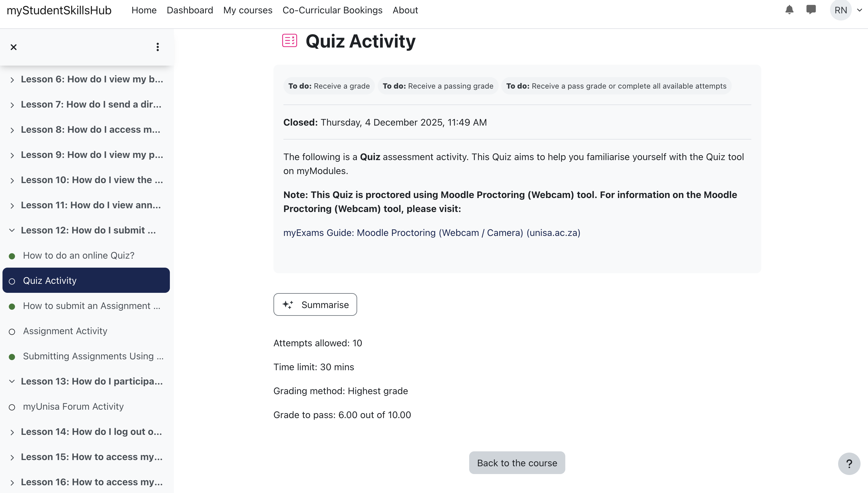Open the help question mark button
This screenshot has width=868, height=493.
click(849, 463)
